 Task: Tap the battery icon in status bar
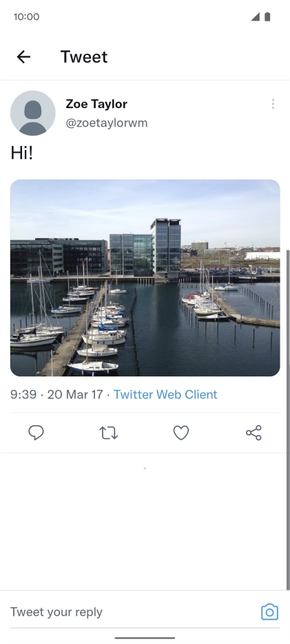click(267, 17)
